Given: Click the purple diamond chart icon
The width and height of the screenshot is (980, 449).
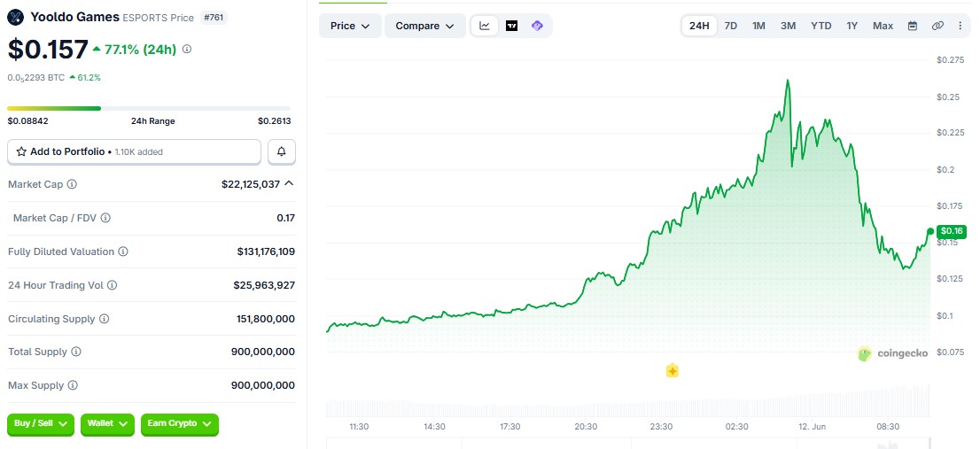Looking at the screenshot, I should click(538, 26).
